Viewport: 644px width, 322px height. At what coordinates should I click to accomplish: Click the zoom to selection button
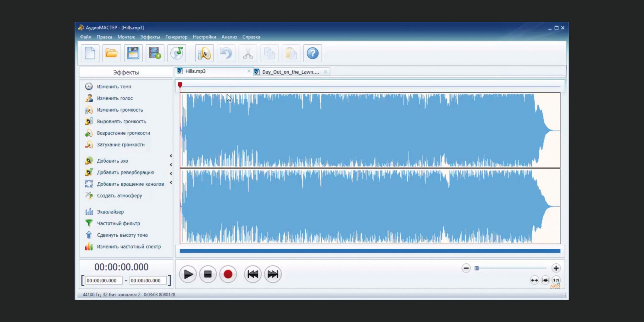(x=545, y=280)
